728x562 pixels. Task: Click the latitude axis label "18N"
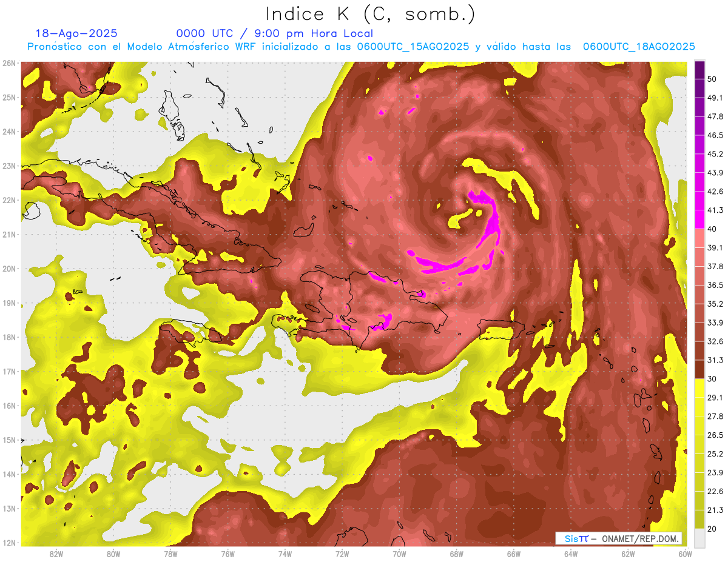(x=9, y=337)
